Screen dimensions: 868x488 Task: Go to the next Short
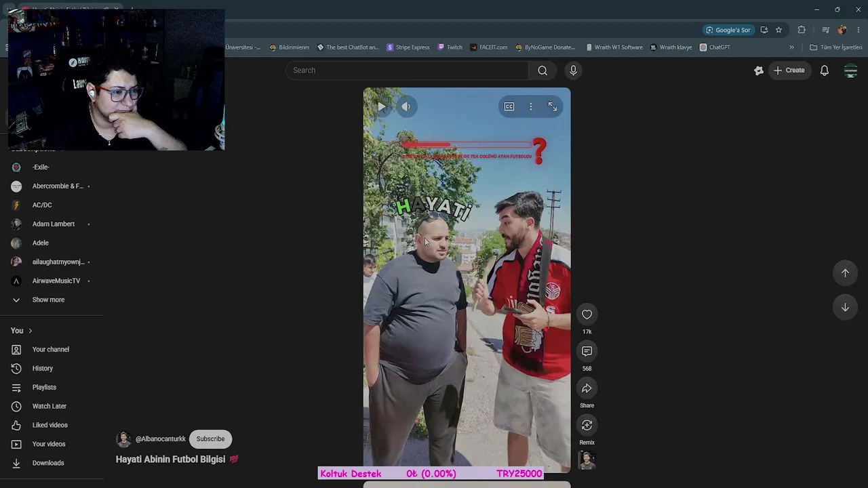845,307
